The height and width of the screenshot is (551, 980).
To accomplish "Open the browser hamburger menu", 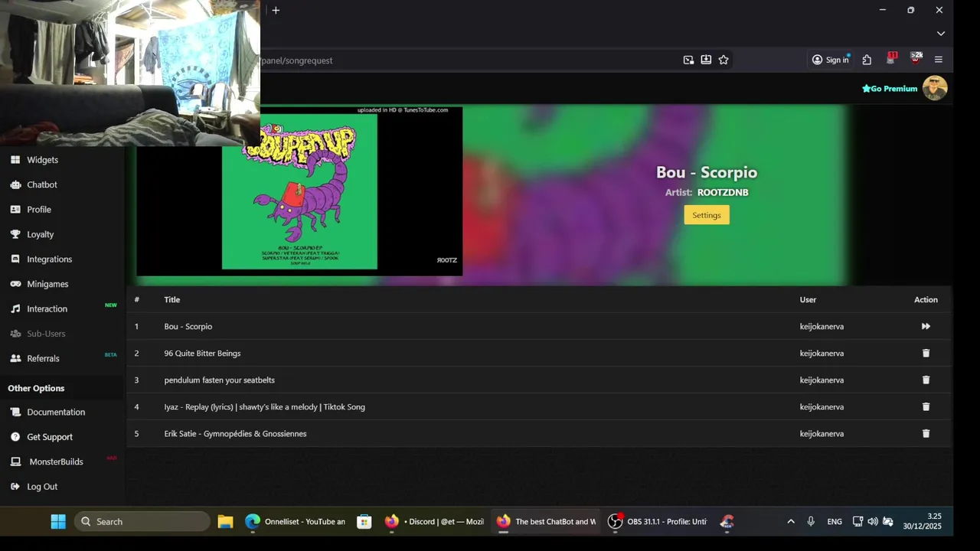I will point(939,60).
